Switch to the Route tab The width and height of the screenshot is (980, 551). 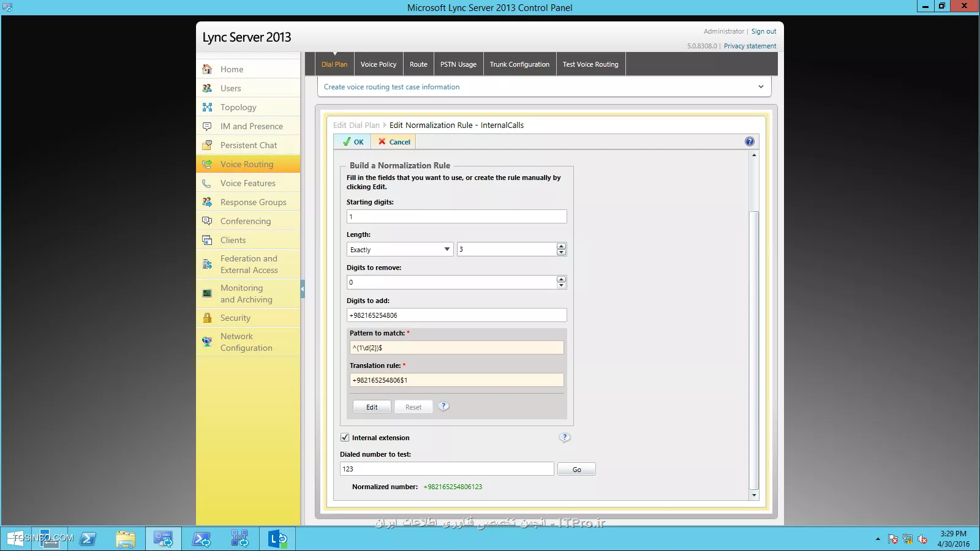pyautogui.click(x=418, y=64)
